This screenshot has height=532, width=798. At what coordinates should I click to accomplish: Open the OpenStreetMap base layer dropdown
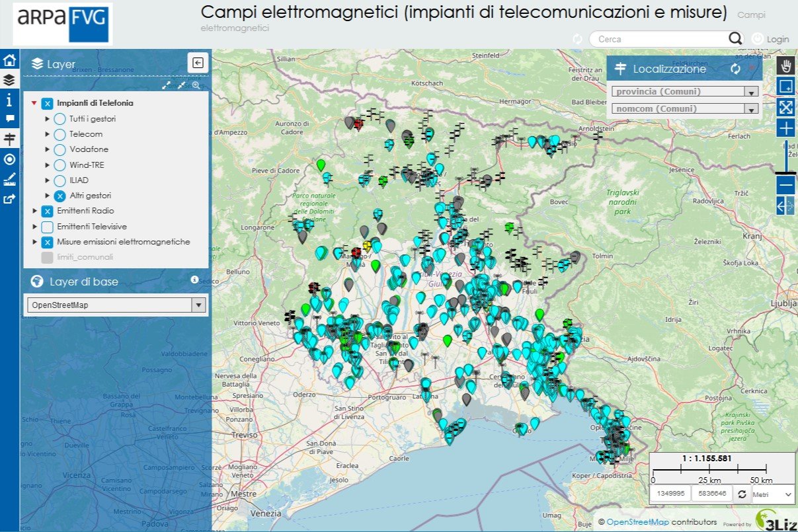[116, 305]
